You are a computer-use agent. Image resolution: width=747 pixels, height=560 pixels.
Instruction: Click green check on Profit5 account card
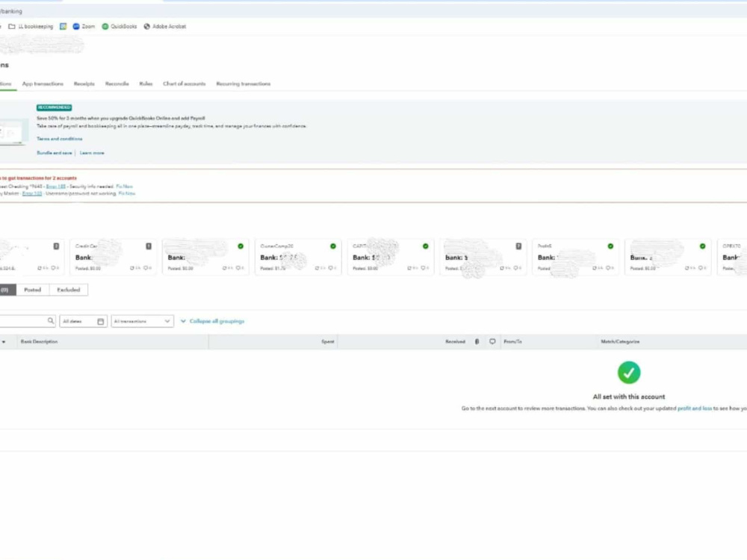pyautogui.click(x=610, y=246)
